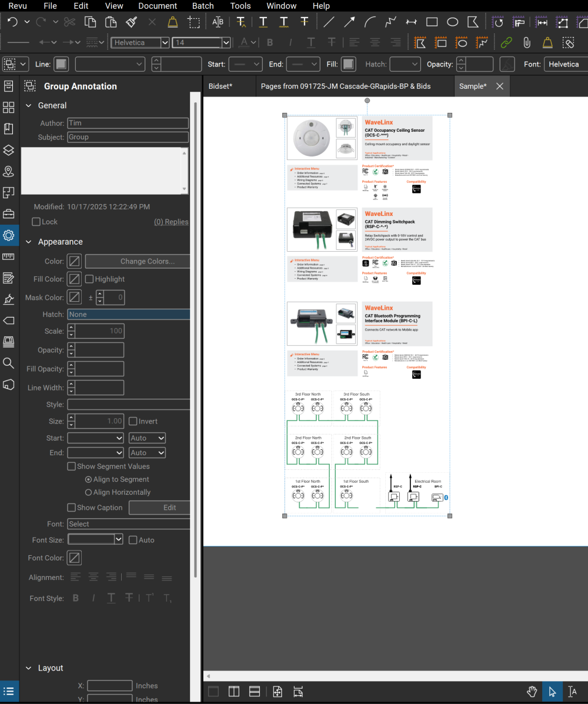Select the Align Horizontally radio button
The width and height of the screenshot is (588, 704).
tap(89, 492)
